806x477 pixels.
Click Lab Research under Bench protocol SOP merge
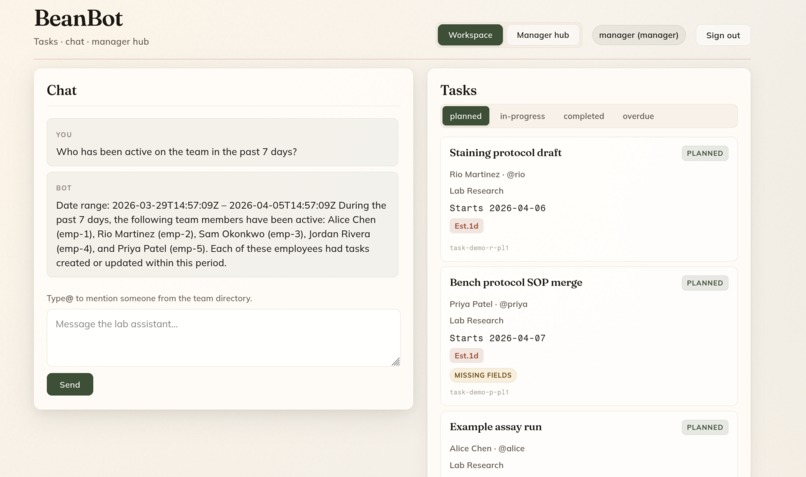(x=476, y=320)
